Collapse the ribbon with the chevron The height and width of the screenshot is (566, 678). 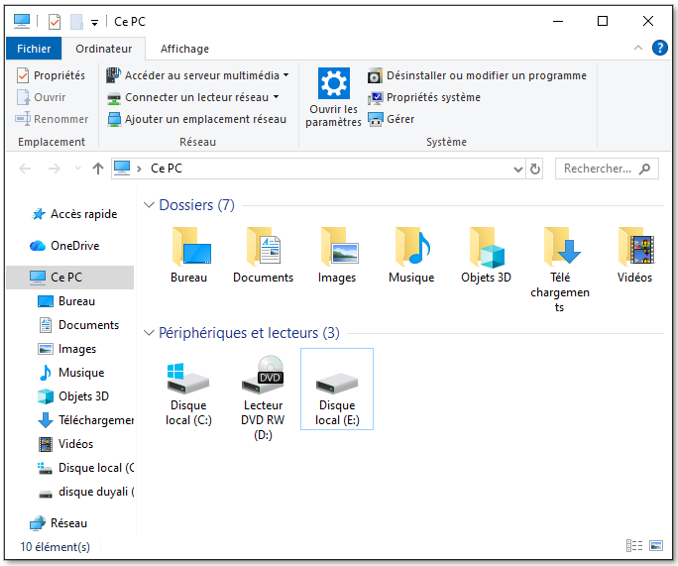point(638,48)
